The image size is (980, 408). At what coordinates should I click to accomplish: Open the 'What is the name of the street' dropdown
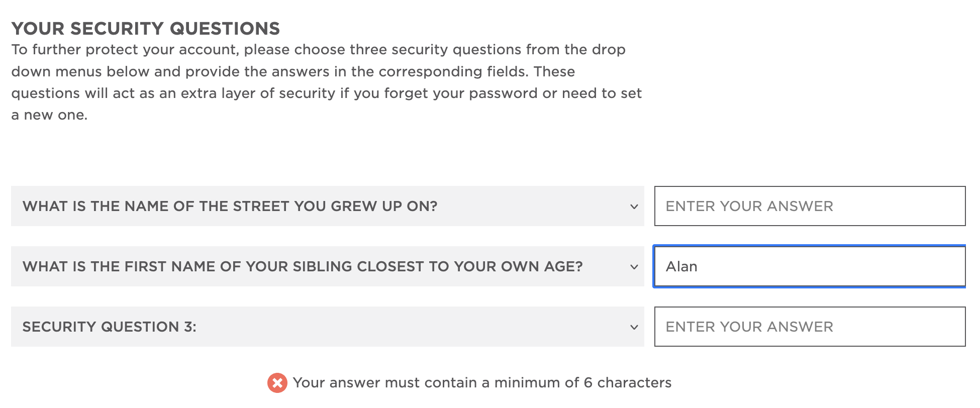327,206
